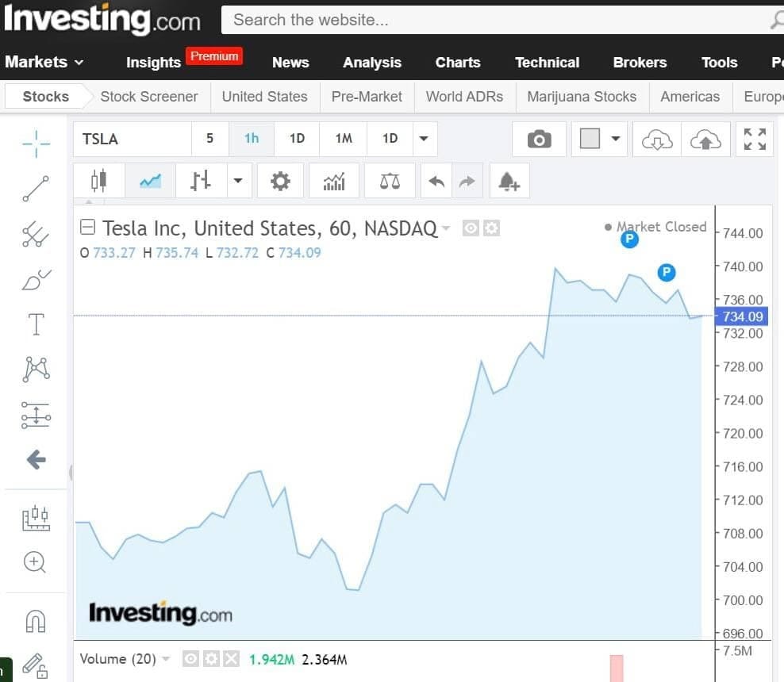Viewport: 784px width, 682px height.
Task: Click the 734.09 price label
Action: tap(742, 316)
